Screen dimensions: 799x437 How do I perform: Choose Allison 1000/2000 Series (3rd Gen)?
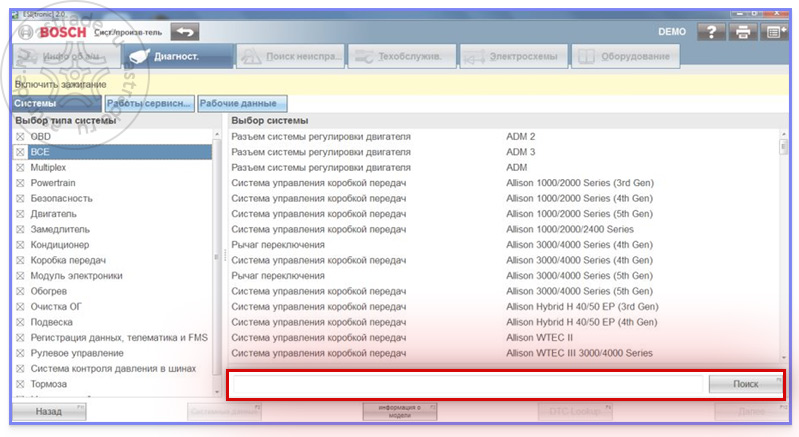(503, 183)
